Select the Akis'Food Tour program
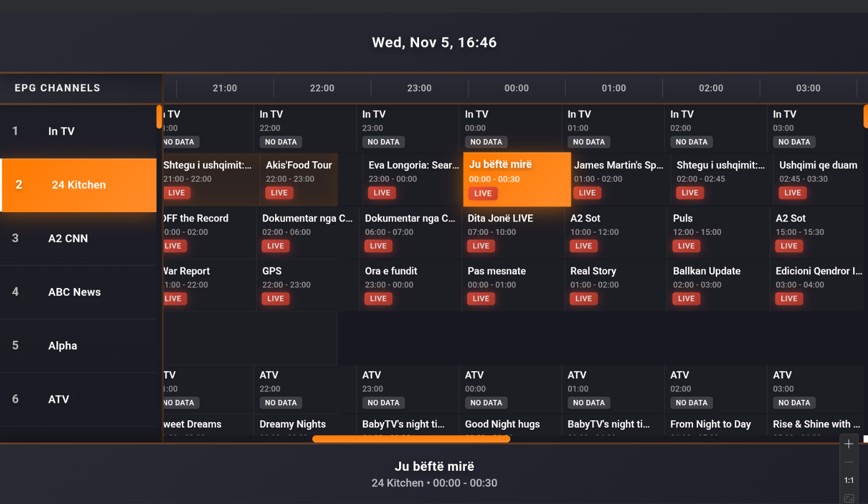This screenshot has height=504, width=868. [299, 179]
